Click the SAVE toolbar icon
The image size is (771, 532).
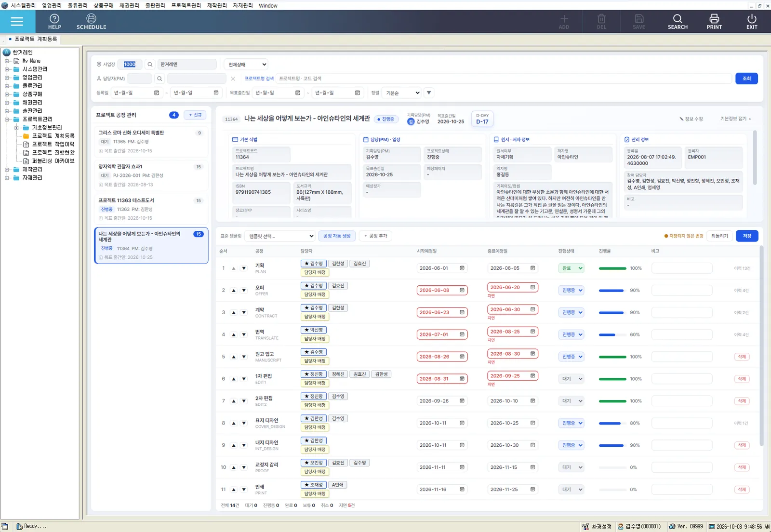pyautogui.click(x=639, y=22)
